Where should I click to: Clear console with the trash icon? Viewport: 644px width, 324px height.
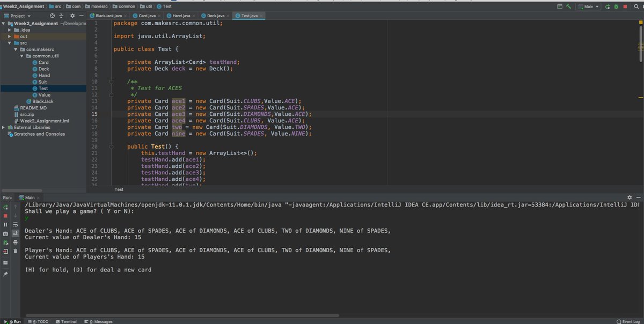pyautogui.click(x=15, y=251)
